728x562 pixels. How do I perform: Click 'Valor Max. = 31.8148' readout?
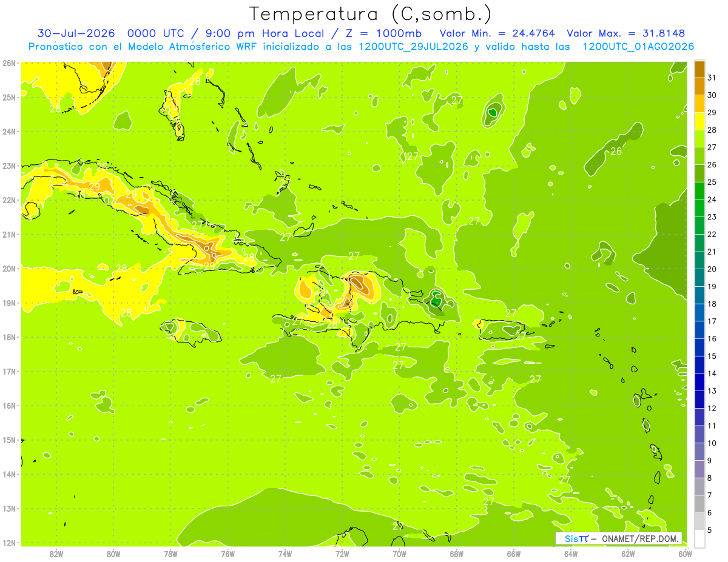coord(625,33)
